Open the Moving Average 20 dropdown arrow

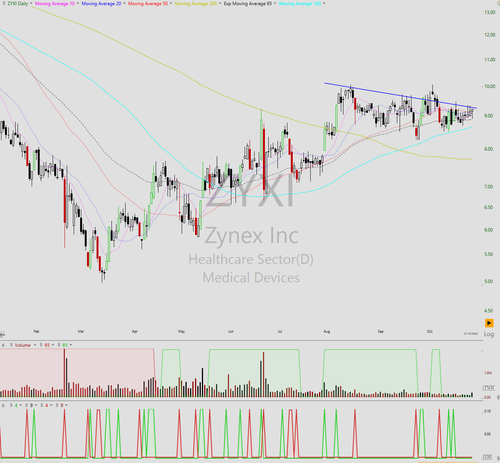[124, 3]
